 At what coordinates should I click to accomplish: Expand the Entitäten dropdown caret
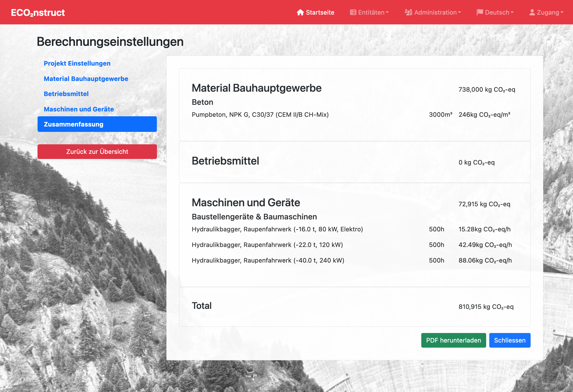point(387,12)
